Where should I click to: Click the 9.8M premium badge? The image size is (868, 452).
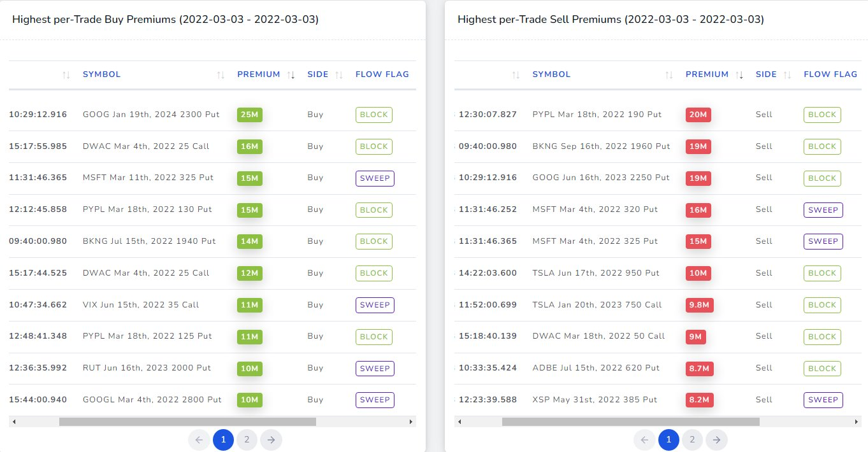click(700, 305)
